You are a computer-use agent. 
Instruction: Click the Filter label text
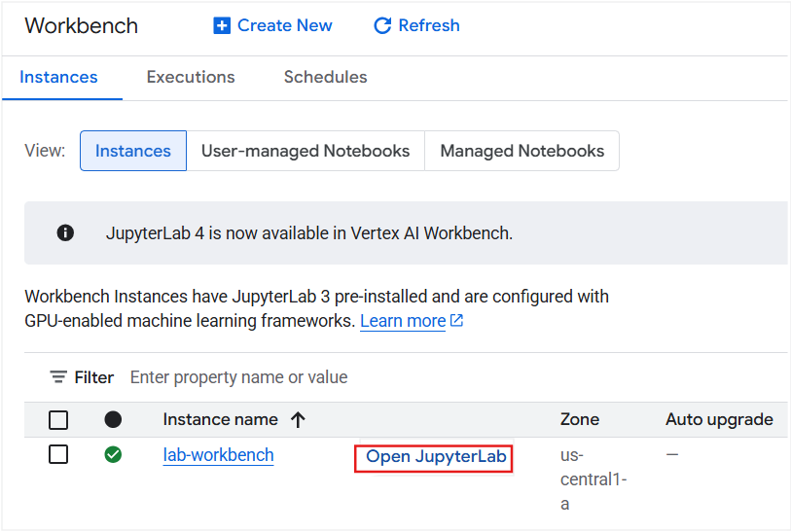coord(94,377)
